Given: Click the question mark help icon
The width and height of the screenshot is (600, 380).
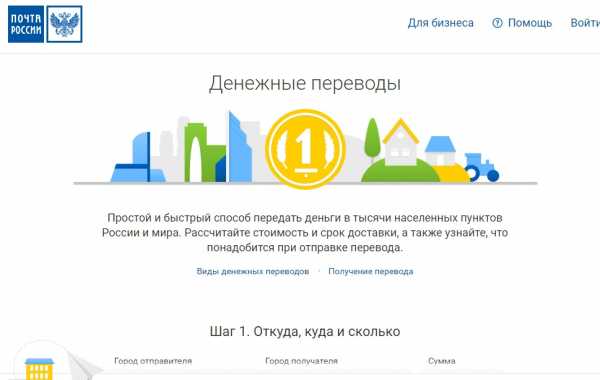Looking at the screenshot, I should (x=497, y=23).
